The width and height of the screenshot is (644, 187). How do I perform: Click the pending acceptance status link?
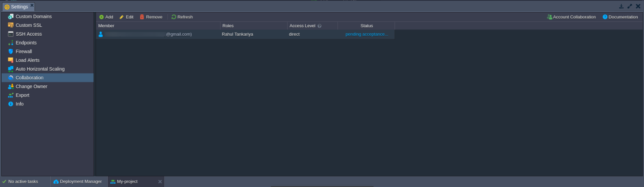tap(367, 34)
